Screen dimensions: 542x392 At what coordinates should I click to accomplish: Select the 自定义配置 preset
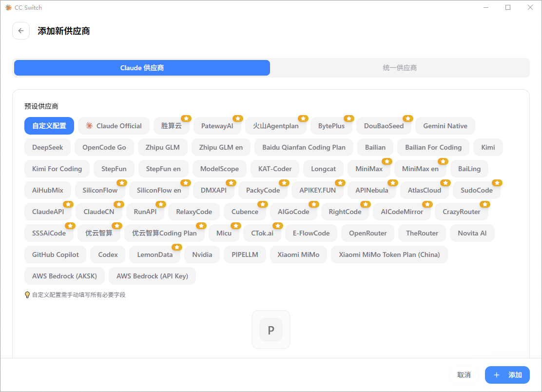click(x=49, y=126)
